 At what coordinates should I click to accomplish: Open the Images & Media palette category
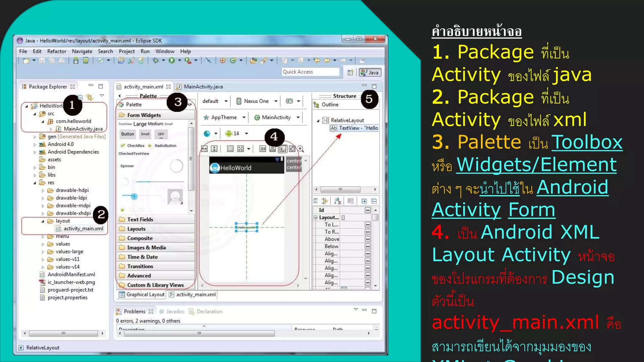pos(156,248)
